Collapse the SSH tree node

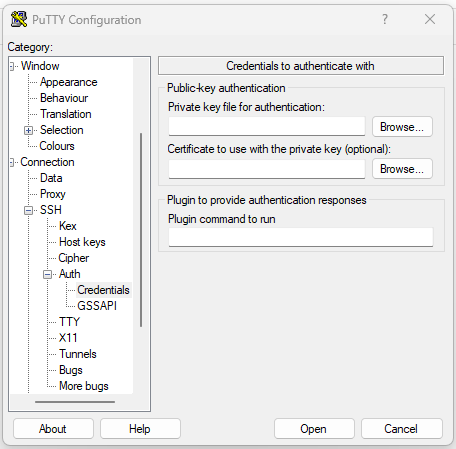click(29, 210)
